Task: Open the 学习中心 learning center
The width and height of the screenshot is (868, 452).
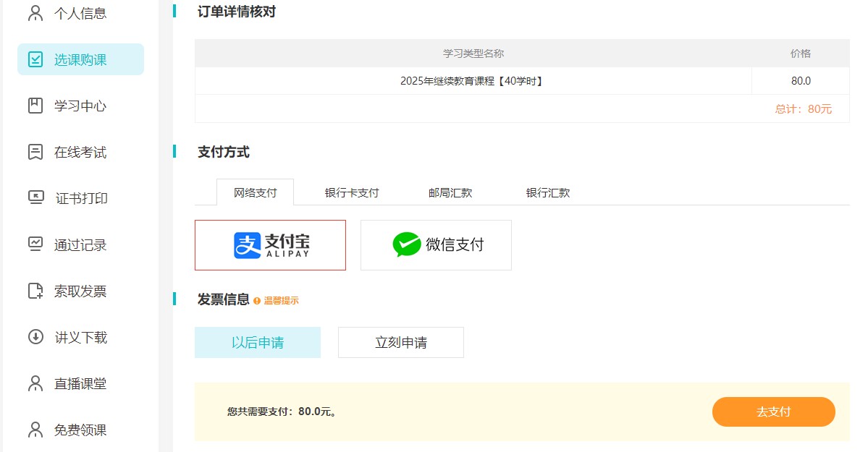Action: [x=81, y=106]
